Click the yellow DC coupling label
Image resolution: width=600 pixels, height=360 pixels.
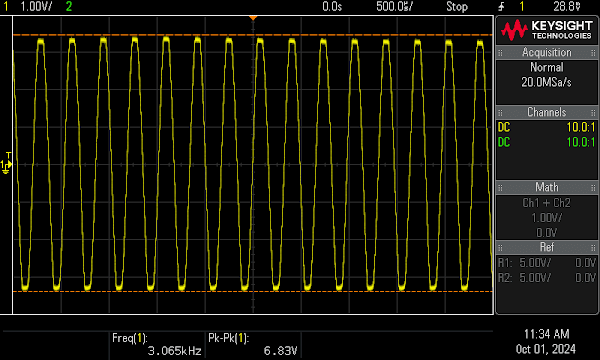tap(504, 127)
